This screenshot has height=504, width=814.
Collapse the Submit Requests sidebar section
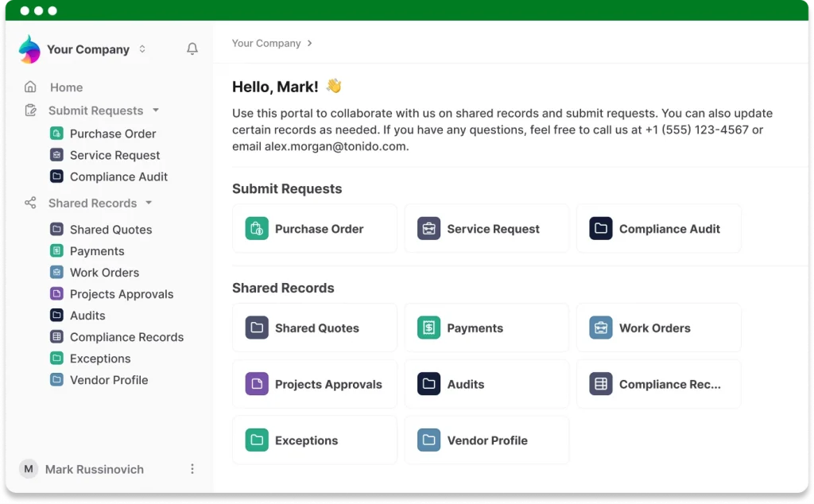click(x=156, y=110)
